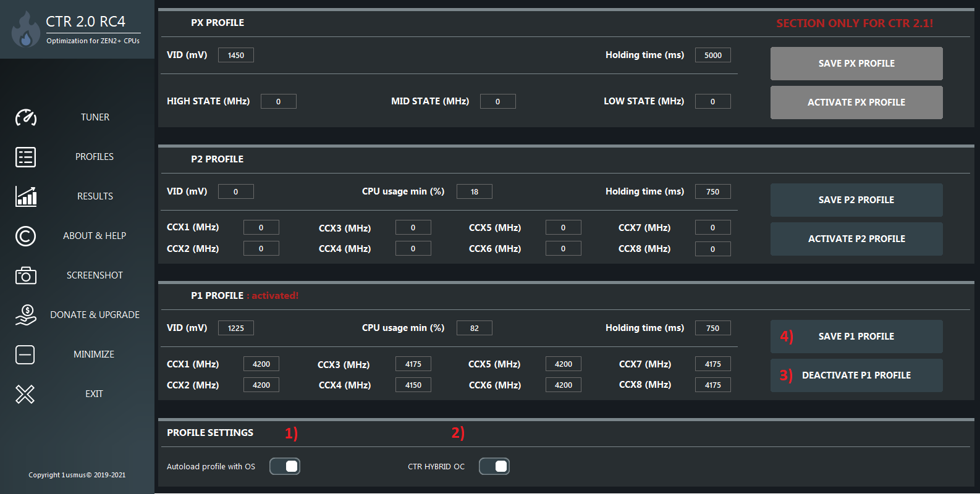
Task: Click the Screenshot camera icon
Action: [26, 275]
